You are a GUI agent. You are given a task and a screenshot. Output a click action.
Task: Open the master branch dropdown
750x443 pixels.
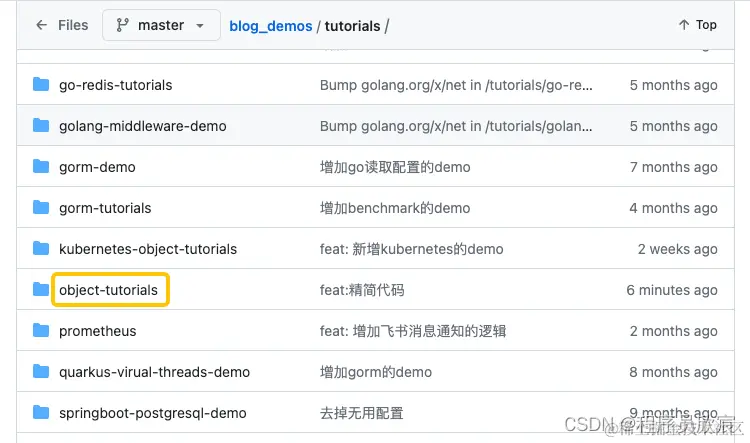(x=161, y=25)
